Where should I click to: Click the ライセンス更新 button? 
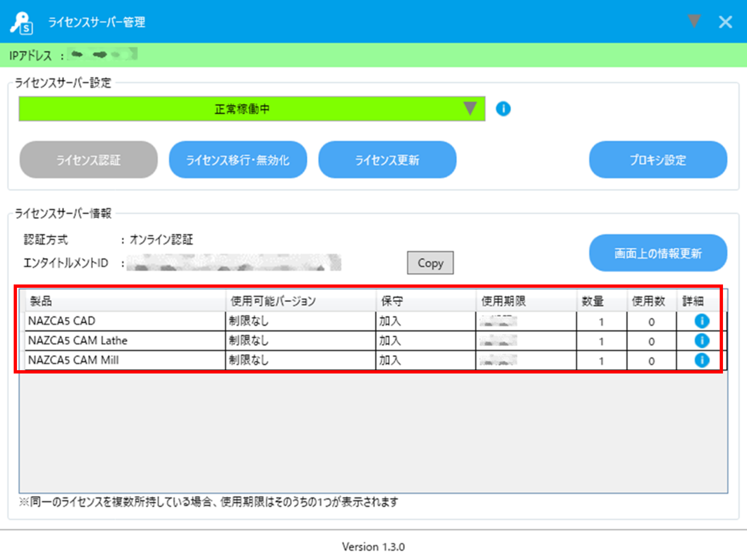coord(387,160)
